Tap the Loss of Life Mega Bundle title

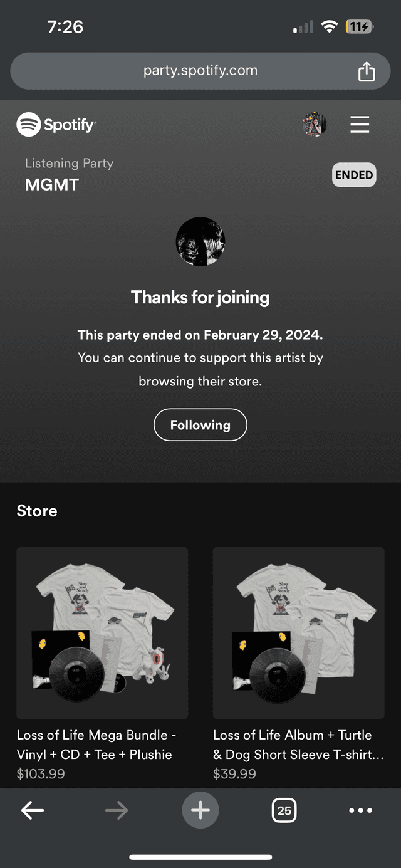pos(96,745)
